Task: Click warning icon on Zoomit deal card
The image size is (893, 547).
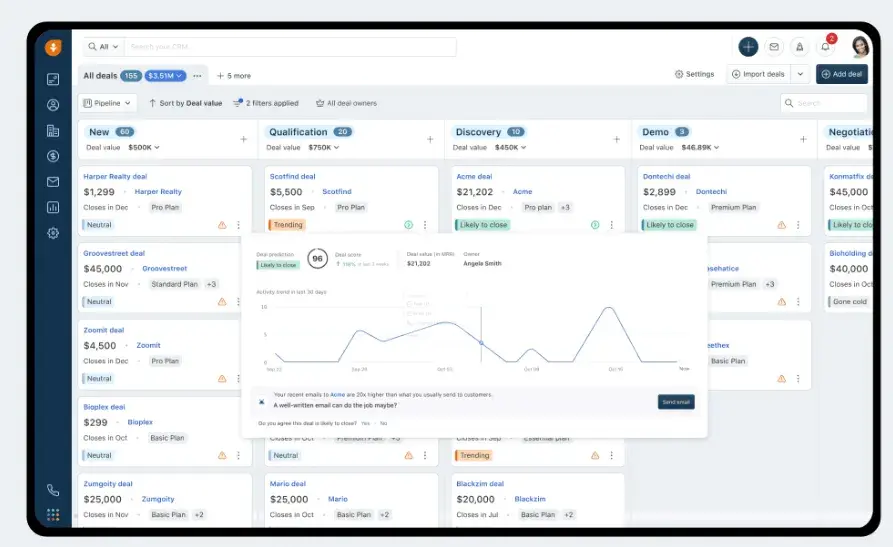Action: [222, 379]
